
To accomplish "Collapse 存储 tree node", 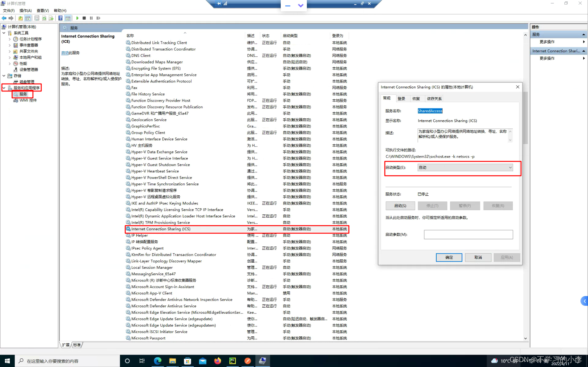I will [4, 76].
